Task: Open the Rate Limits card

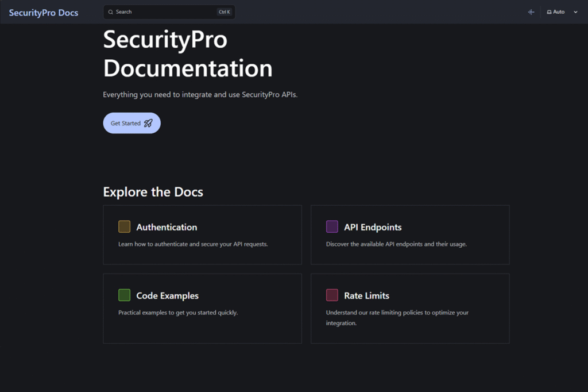Action: click(410, 308)
